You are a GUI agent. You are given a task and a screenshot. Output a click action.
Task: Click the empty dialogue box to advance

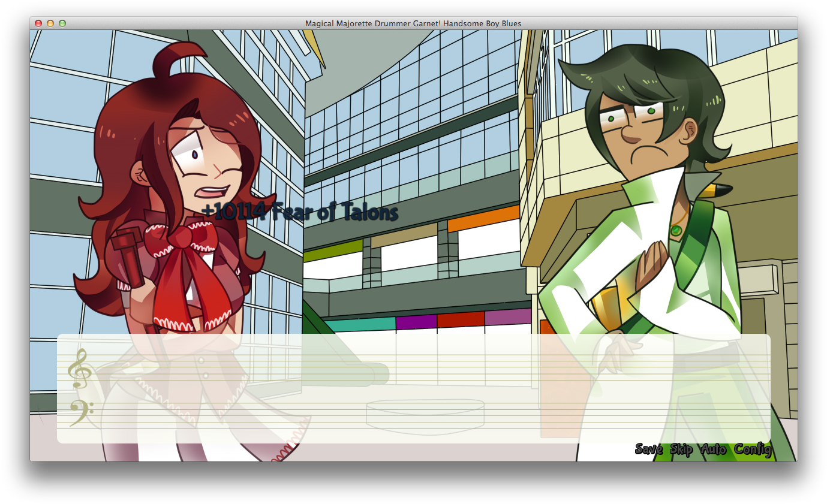tap(413, 388)
